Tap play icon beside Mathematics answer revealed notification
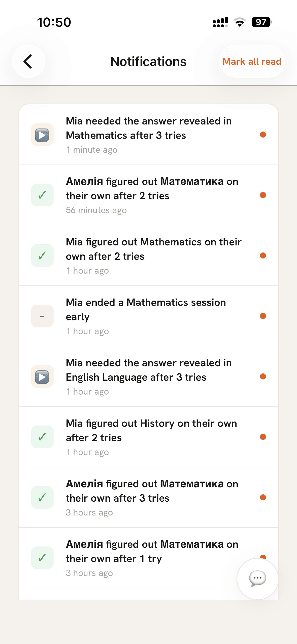 42,135
